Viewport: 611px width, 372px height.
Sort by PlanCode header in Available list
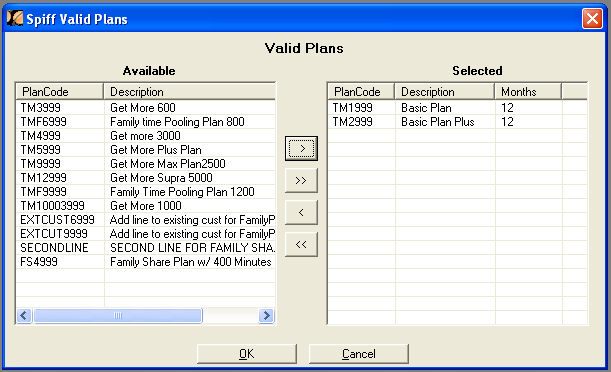coord(60,92)
